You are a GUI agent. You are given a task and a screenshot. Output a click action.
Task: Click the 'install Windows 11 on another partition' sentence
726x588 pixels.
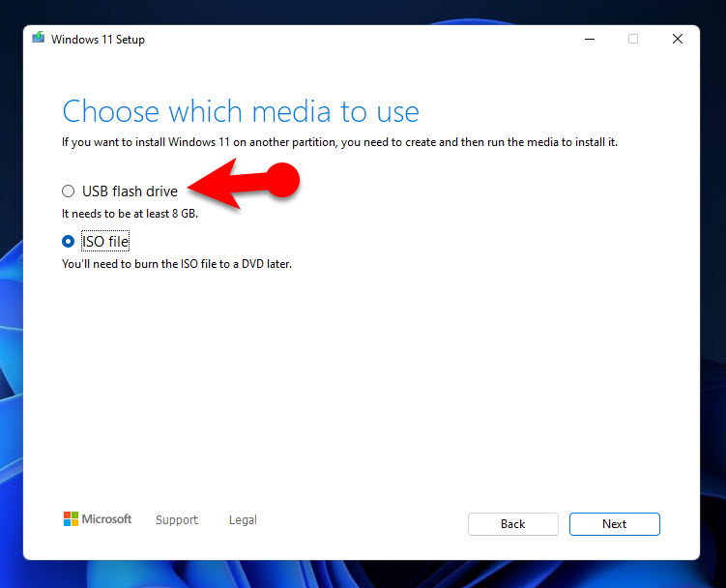(x=340, y=142)
